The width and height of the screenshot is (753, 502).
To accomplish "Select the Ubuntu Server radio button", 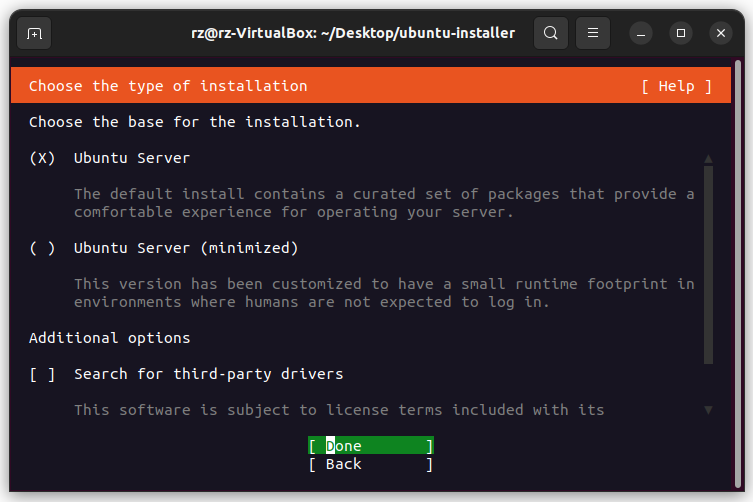I will 43,158.
